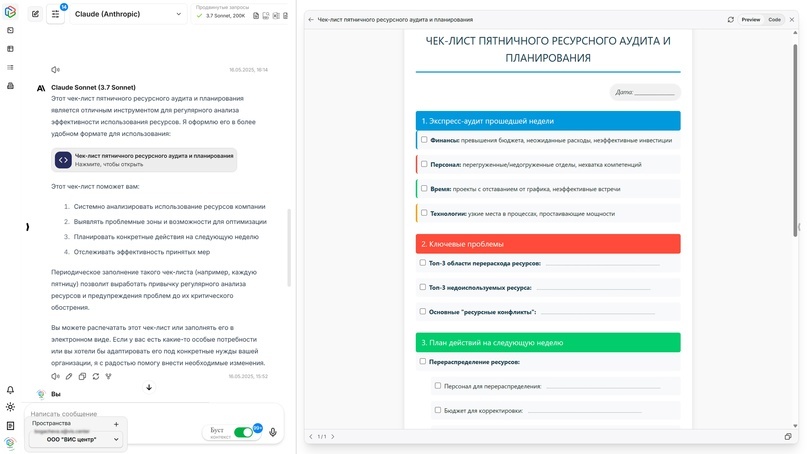Expand the collapsed sidebar chevron at left edge
The image size is (807, 454).
pyautogui.click(x=27, y=227)
